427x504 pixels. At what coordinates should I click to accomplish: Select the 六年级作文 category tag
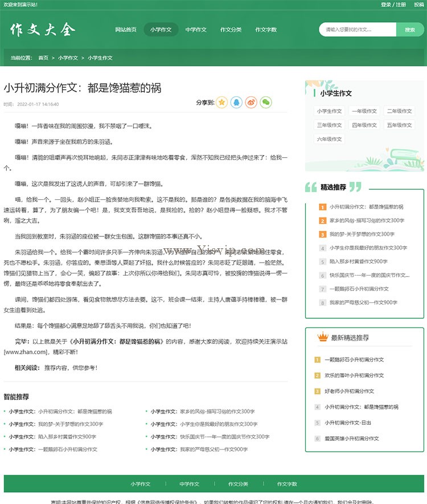[329, 139]
